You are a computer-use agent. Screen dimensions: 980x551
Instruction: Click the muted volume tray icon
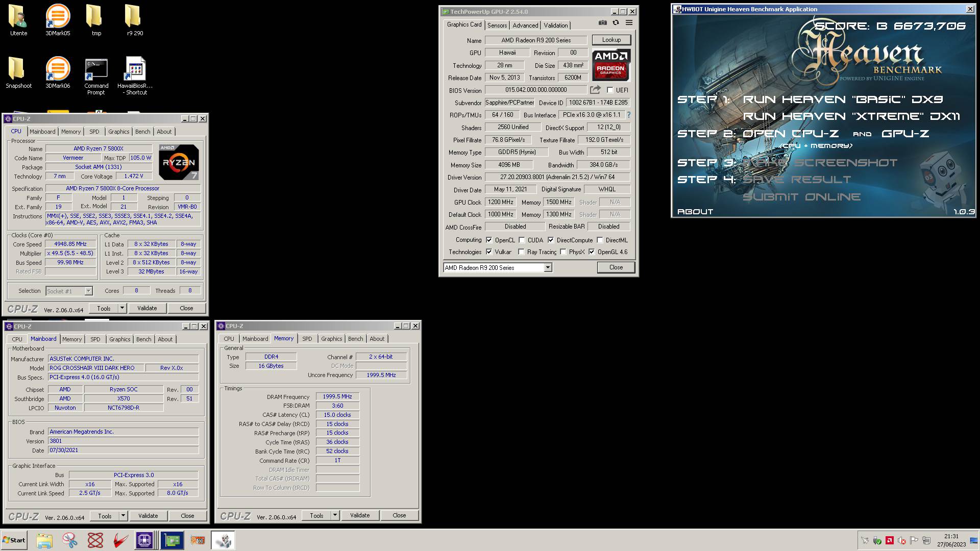902,541
